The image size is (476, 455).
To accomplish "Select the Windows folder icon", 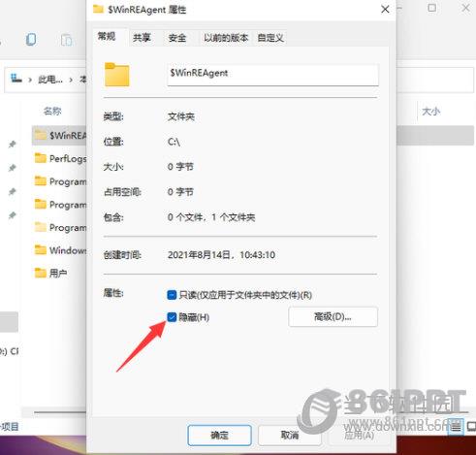I will coord(41,249).
